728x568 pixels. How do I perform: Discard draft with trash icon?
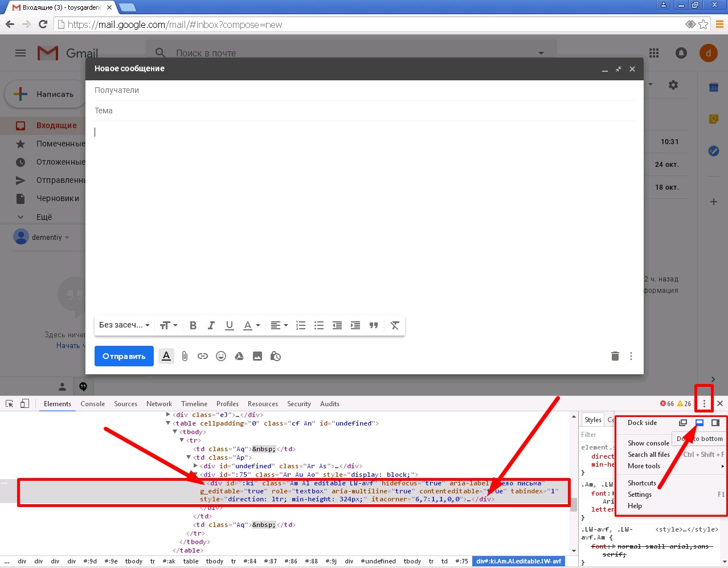(615, 356)
